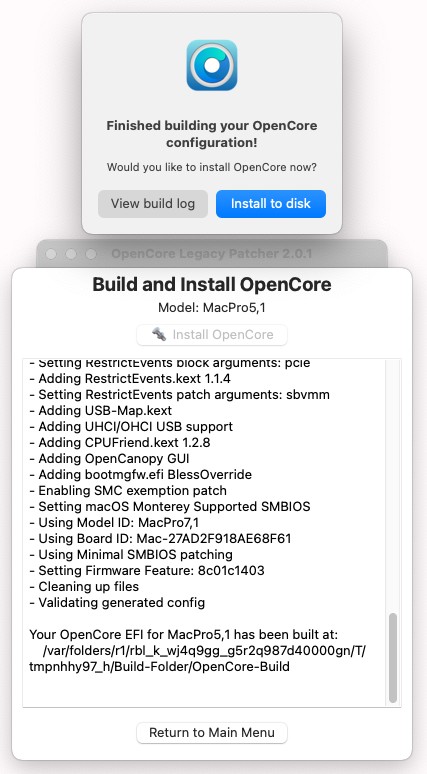Image resolution: width=427 pixels, height=774 pixels.
Task: Click the OpenCore Legacy Patcher 2.0.1 title bar
Action: pyautogui.click(x=212, y=254)
